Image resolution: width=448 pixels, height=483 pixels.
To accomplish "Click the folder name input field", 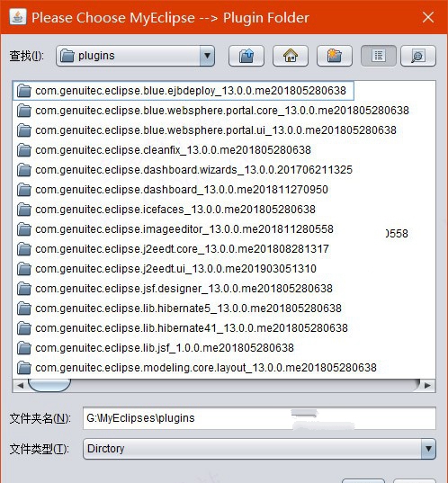I will (259, 418).
